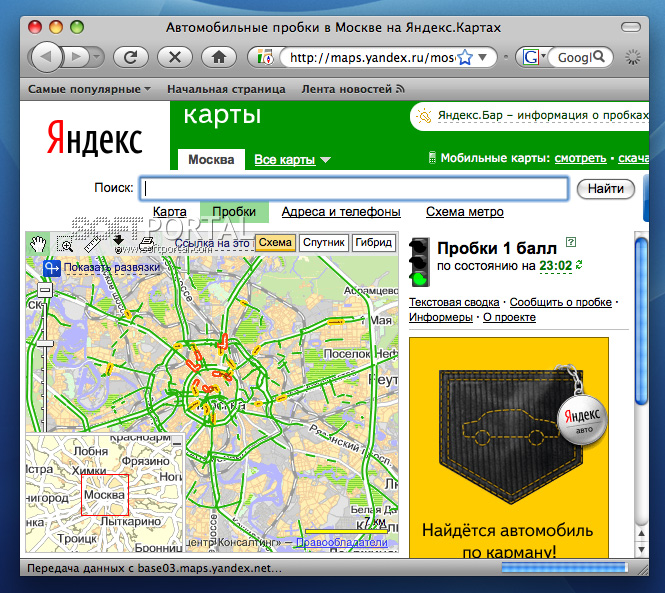This screenshot has width=665, height=593.
Task: Select the hand pan tool on map
Action: coord(38,244)
